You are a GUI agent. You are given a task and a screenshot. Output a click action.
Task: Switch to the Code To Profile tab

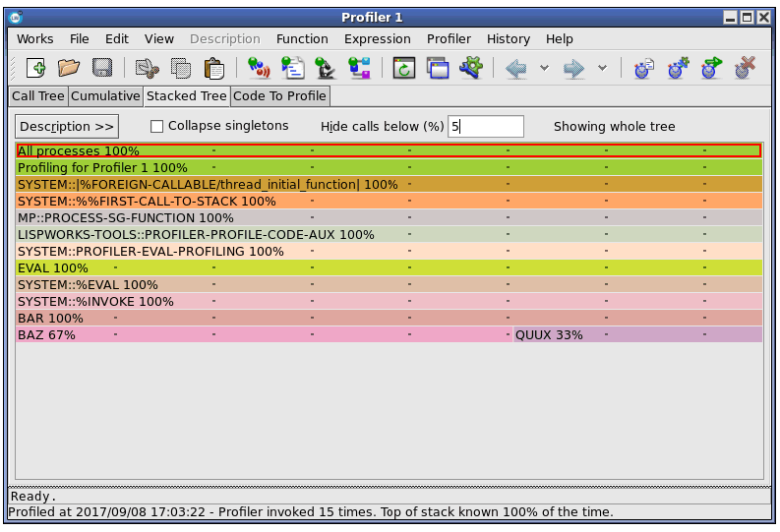(279, 96)
